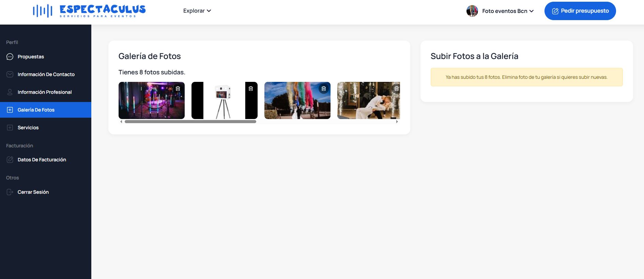Delete the neon lights stage photo

pos(178,89)
